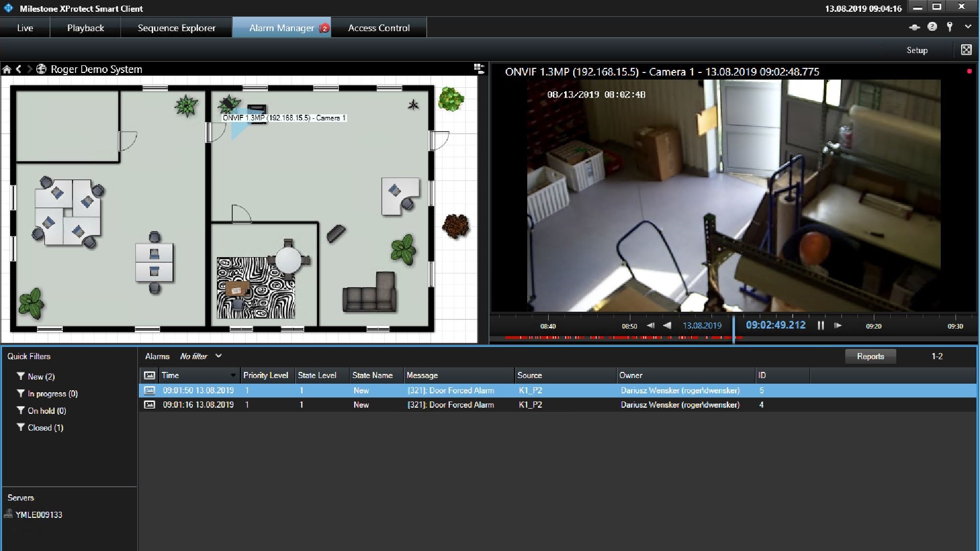Screen dimensions: 980x551
Task: Click the asterisk device marker on map
Action: point(413,105)
